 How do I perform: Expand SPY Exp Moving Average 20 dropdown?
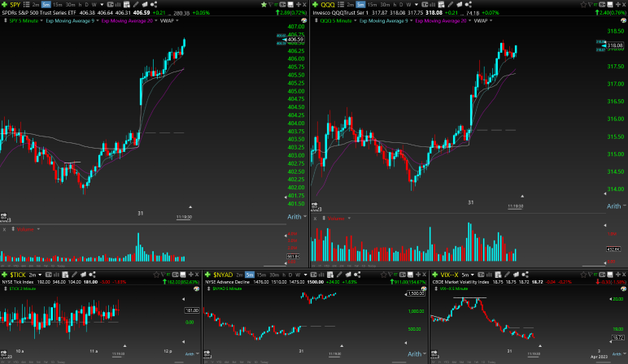[x=156, y=20]
